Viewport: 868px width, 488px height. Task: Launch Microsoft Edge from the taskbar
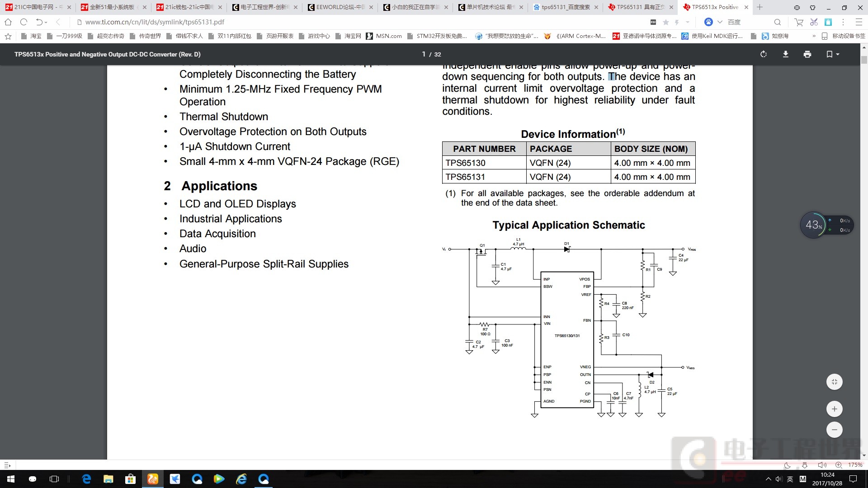coord(86,479)
